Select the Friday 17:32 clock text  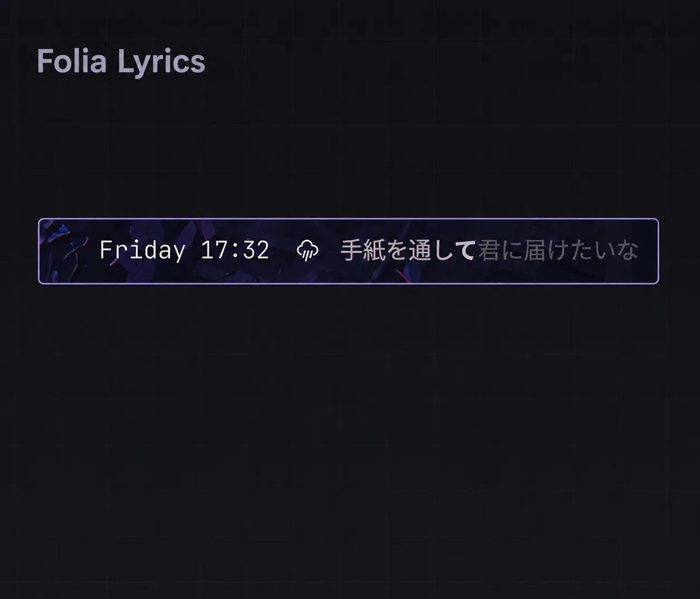[184, 250]
